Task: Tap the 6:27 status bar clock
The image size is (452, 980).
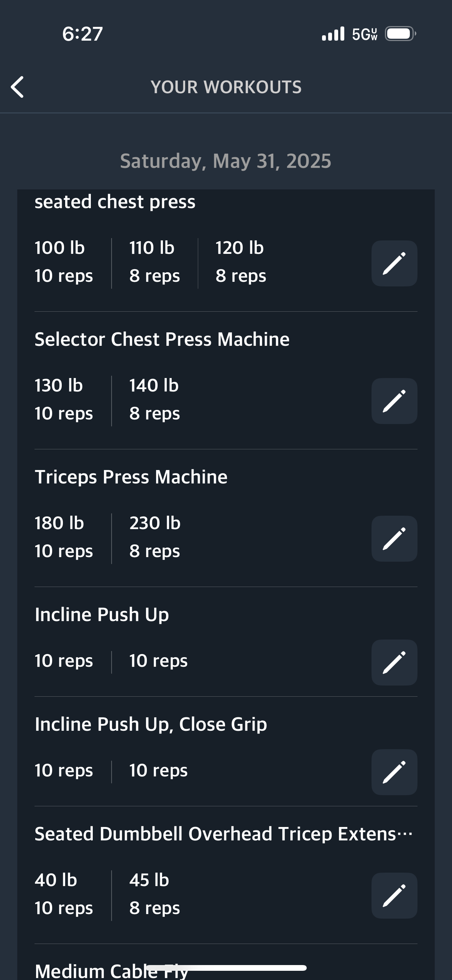Action: pyautogui.click(x=82, y=34)
